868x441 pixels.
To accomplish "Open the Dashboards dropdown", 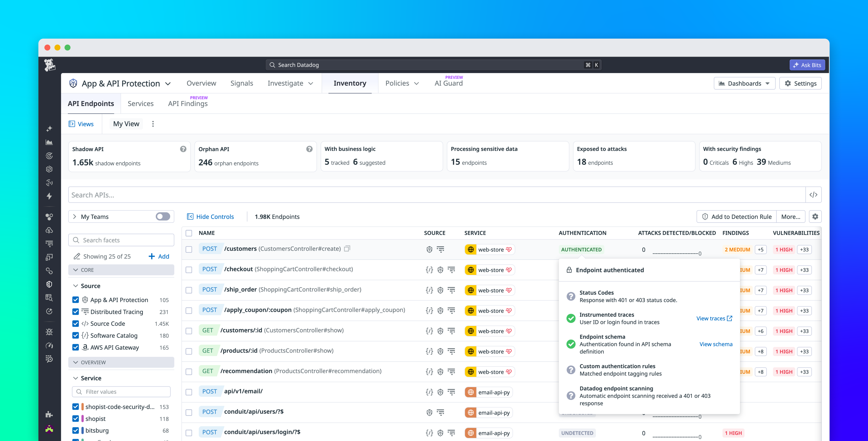I will tap(744, 83).
